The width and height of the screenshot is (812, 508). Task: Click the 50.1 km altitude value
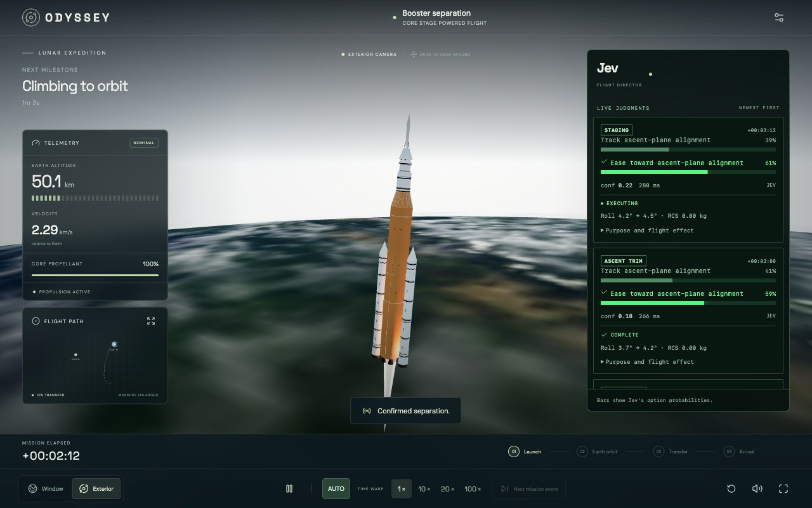pyautogui.click(x=53, y=182)
